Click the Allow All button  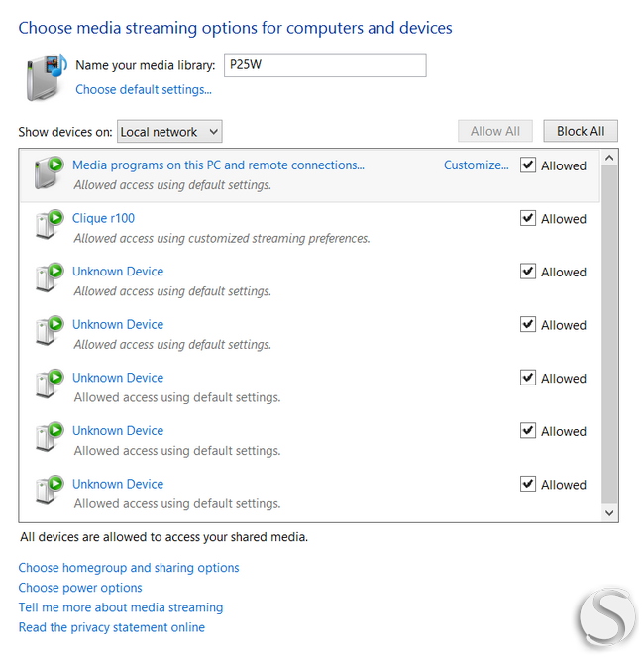tap(495, 131)
